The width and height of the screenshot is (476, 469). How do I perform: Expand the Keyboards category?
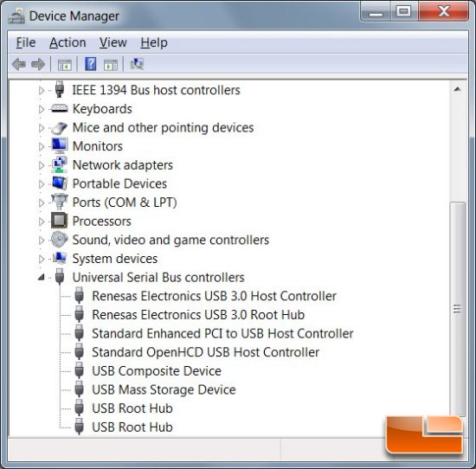pos(42,109)
